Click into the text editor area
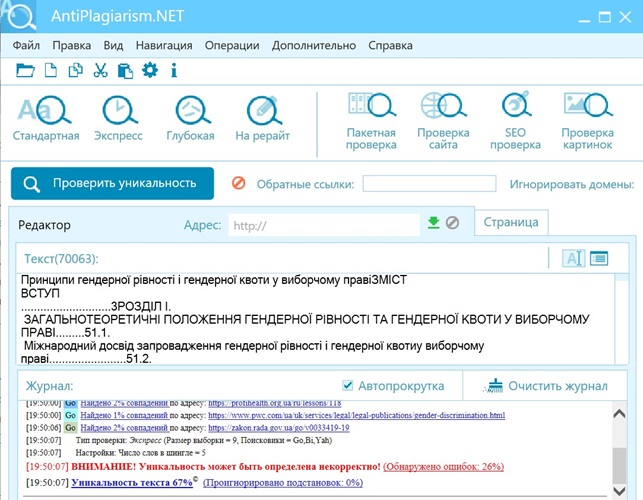 [x=316, y=319]
